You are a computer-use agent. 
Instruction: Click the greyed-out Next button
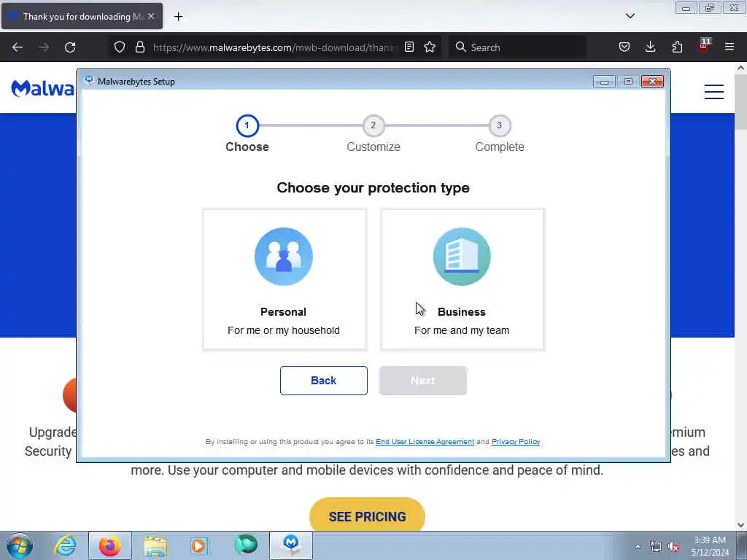423,381
